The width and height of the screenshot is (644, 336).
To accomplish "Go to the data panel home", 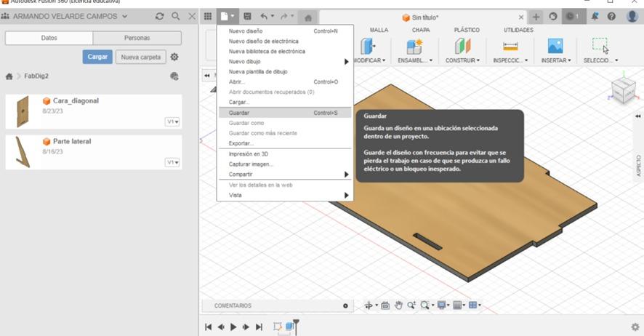I will pyautogui.click(x=9, y=76).
